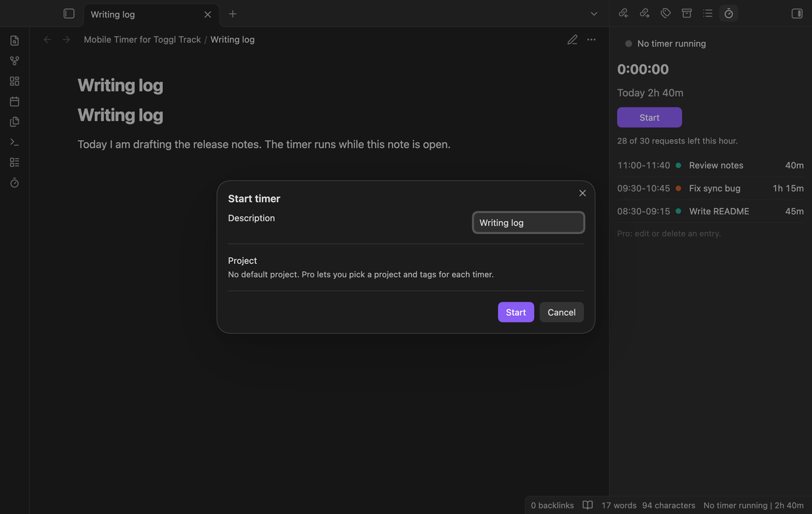Close the Writing log tab

click(x=208, y=14)
